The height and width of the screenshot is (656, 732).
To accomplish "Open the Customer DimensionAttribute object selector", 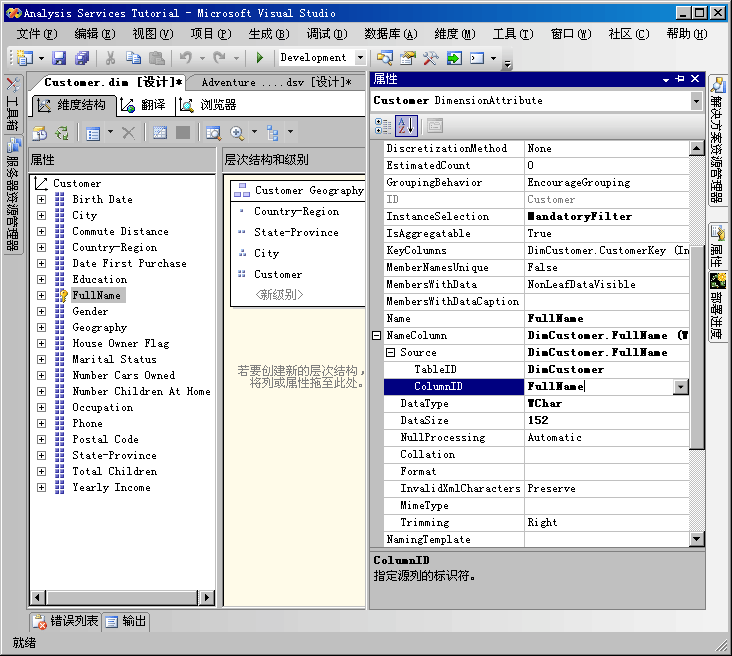I will click(x=695, y=101).
